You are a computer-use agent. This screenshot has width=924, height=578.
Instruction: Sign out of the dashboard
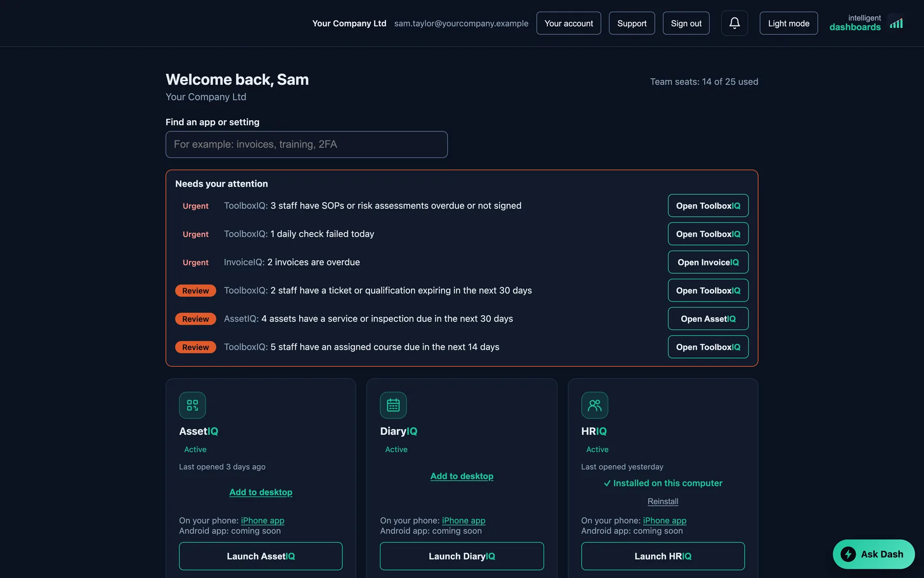[686, 23]
